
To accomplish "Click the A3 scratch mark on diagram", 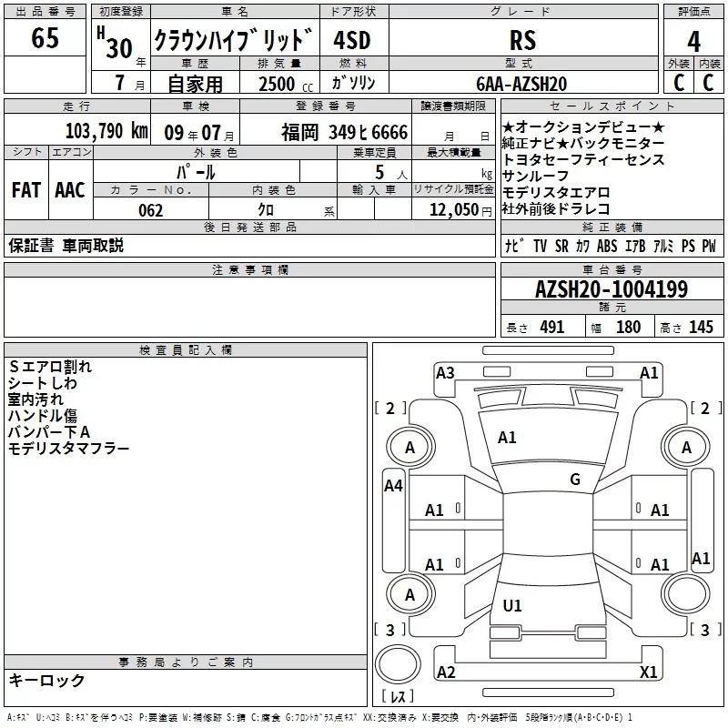I will click(445, 372).
